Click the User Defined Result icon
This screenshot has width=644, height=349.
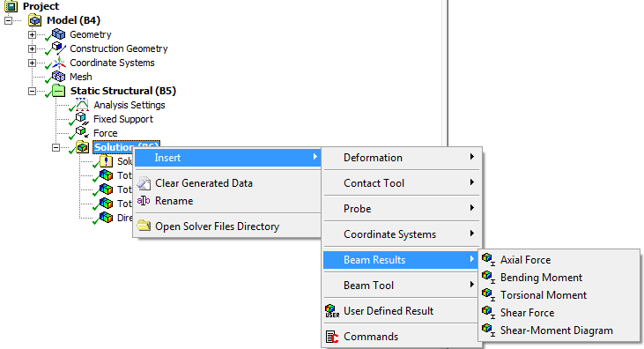click(x=332, y=311)
